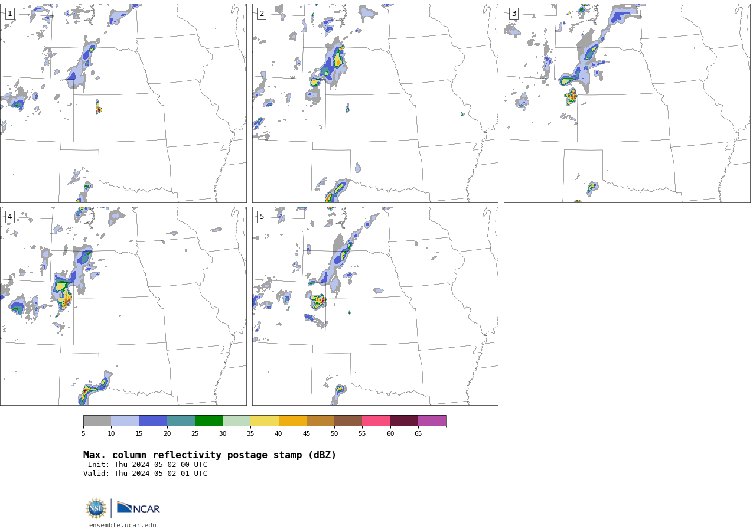This screenshot has height=532, width=756.
Task: Click the pink 55-60 dBZ swatch
Action: point(376,421)
